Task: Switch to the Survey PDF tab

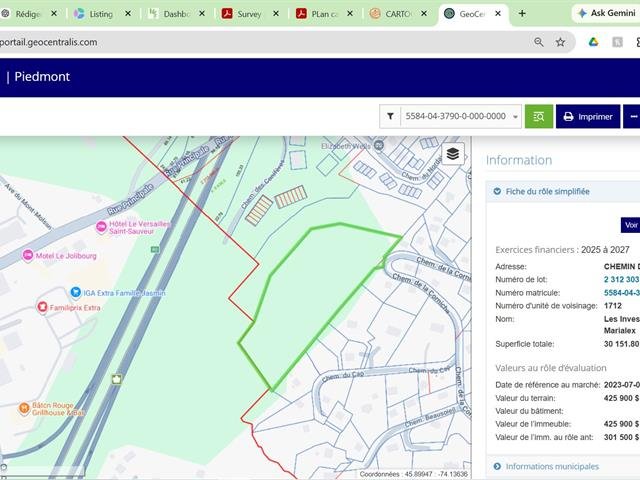Action: point(249,14)
